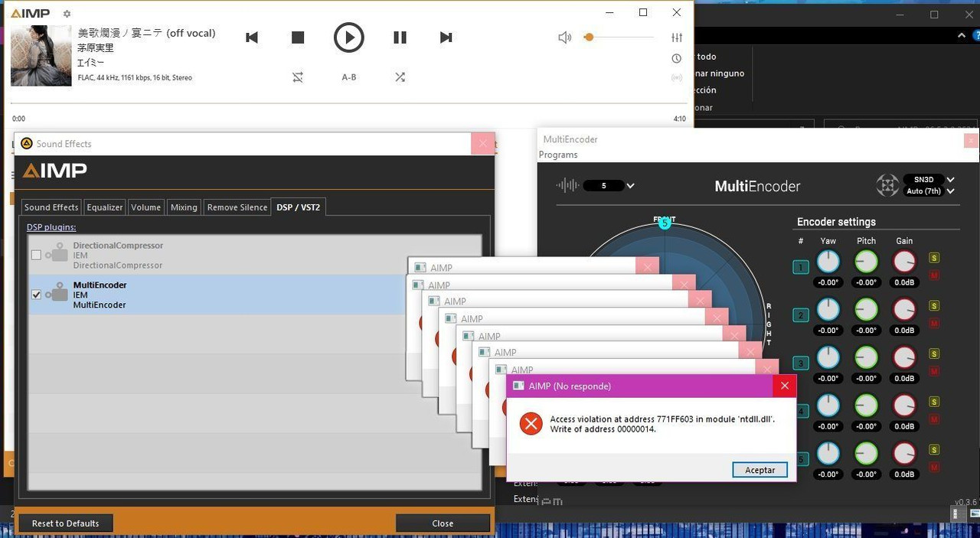Screen dimensions: 980x538
Task: Select encoder source number 3
Action: [801, 363]
